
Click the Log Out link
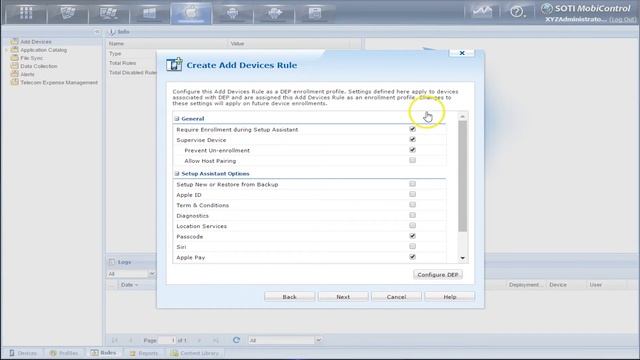(622, 19)
